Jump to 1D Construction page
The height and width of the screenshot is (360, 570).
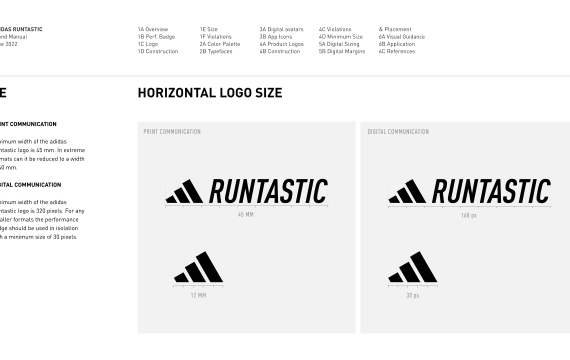[158, 51]
